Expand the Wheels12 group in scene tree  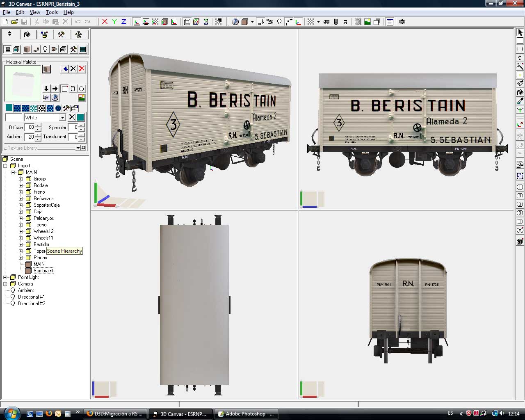click(x=21, y=231)
